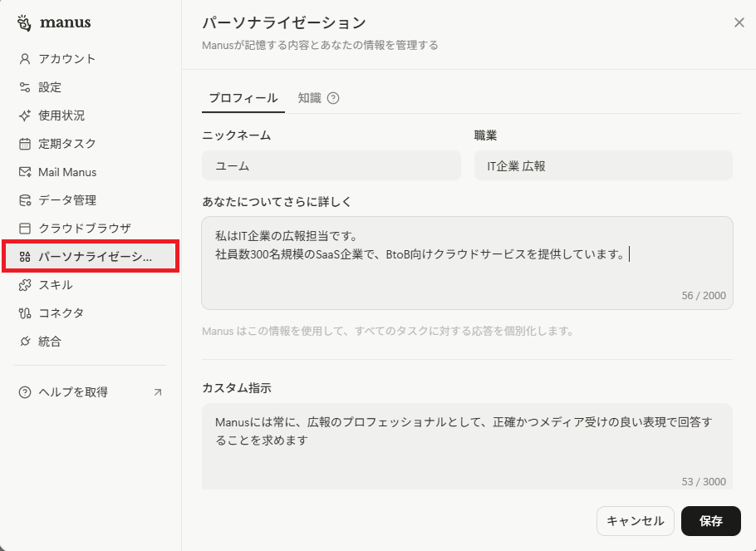Click the パーソナライゼーション dialog title
This screenshot has height=551, width=756.
point(284,22)
